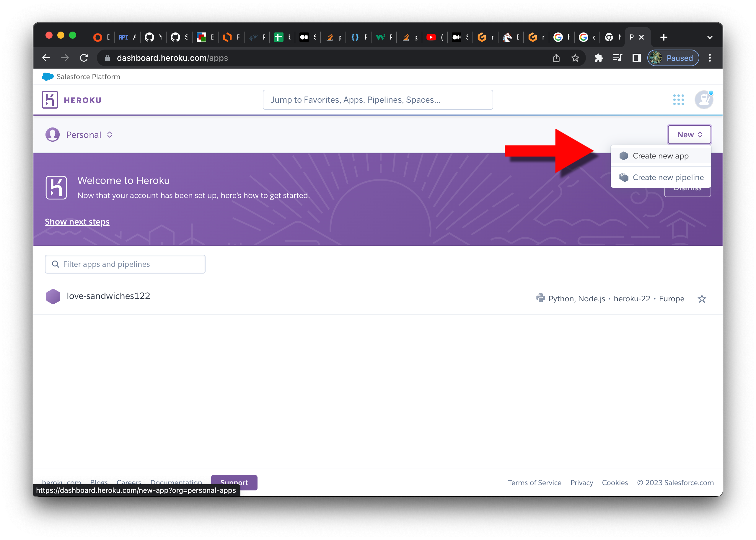This screenshot has height=540, width=756.
Task: Click the Heroku logo icon
Action: point(50,100)
